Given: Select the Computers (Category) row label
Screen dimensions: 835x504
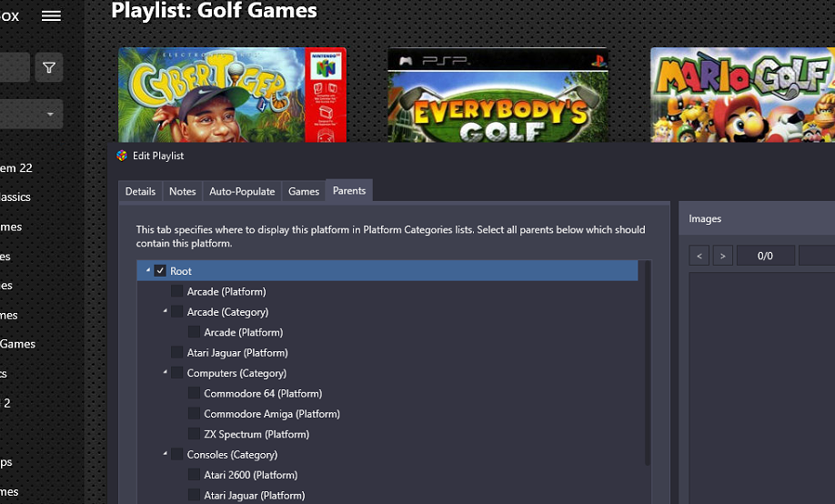Looking at the screenshot, I should 236,373.
